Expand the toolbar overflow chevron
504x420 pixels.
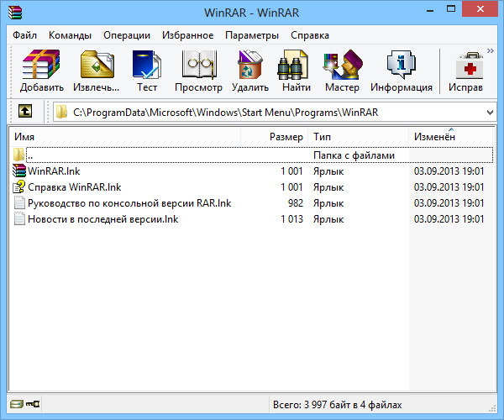point(489,50)
